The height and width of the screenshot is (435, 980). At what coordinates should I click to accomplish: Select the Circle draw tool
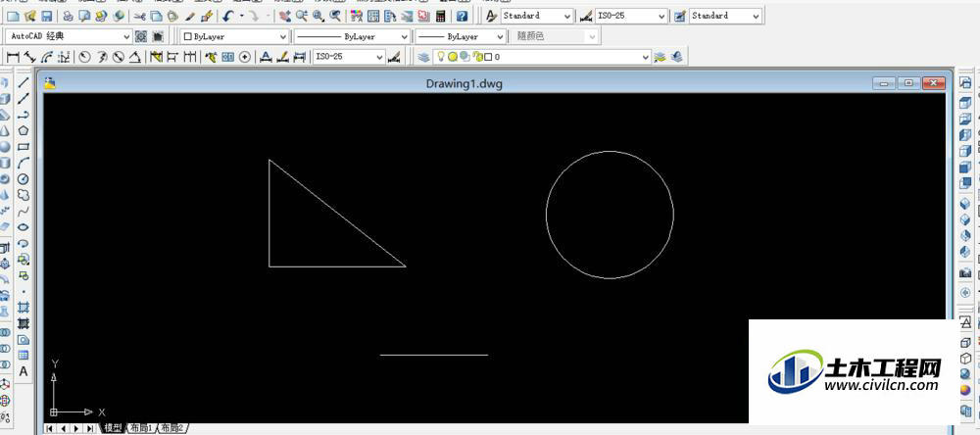24,179
